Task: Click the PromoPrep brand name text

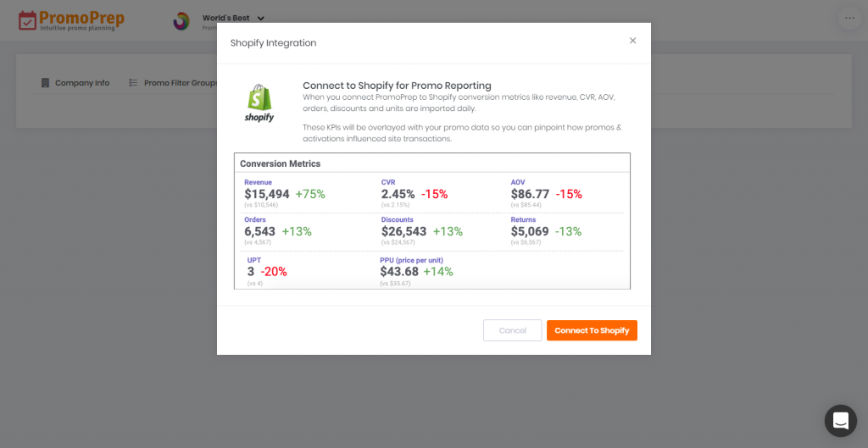Action: [82, 17]
